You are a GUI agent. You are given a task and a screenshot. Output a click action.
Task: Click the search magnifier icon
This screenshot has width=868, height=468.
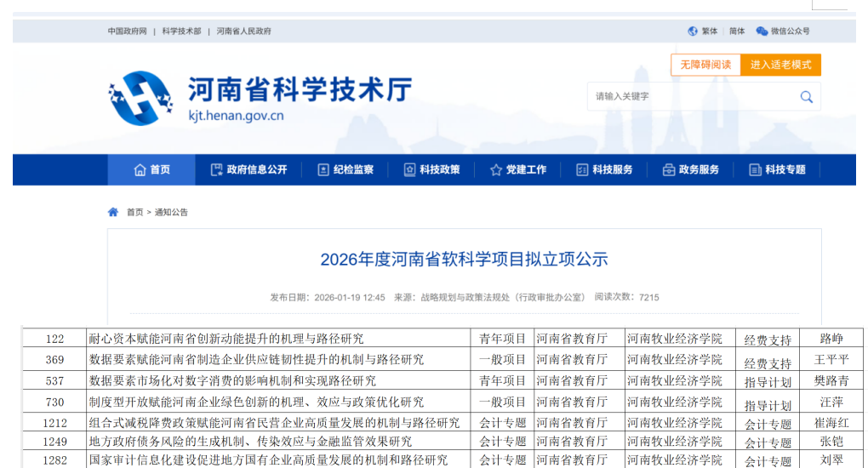point(806,97)
